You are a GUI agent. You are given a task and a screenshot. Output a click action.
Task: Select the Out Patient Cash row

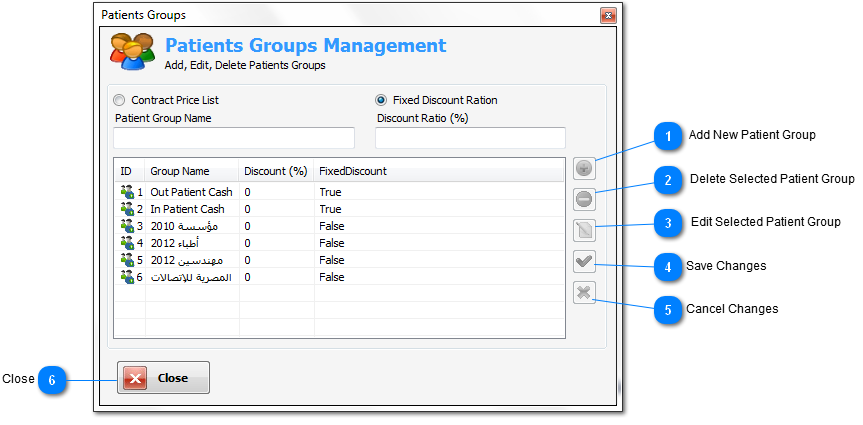[191, 192]
